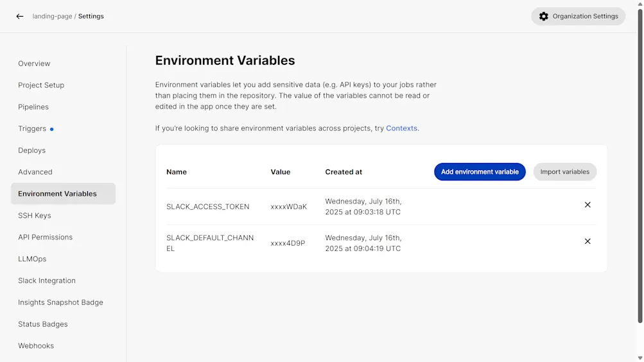Open the SSH Keys page

click(x=35, y=216)
